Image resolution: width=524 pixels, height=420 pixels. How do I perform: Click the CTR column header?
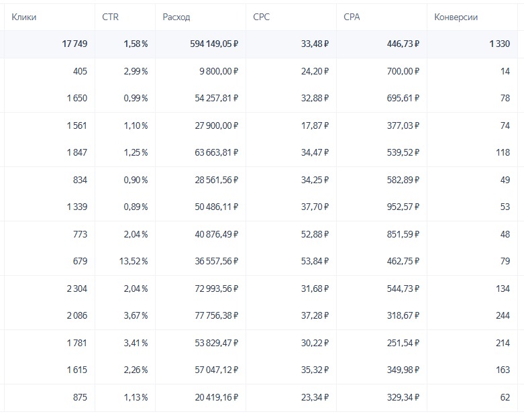point(110,17)
